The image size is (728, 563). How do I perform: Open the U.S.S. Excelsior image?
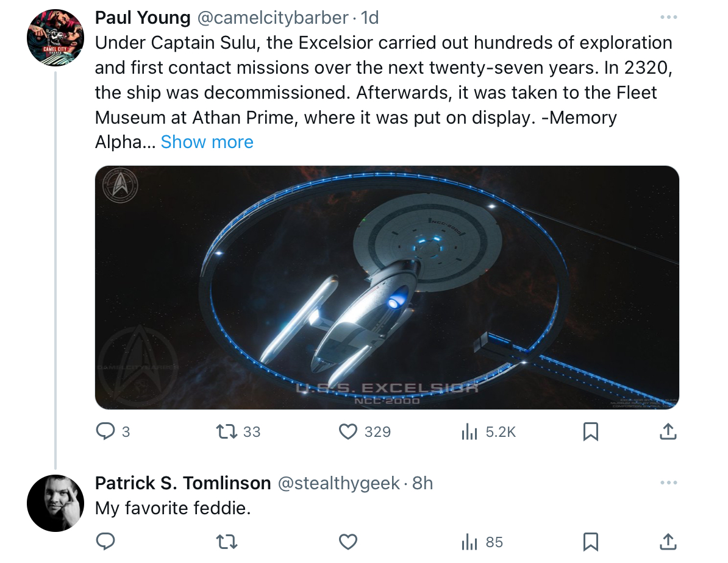tap(387, 288)
